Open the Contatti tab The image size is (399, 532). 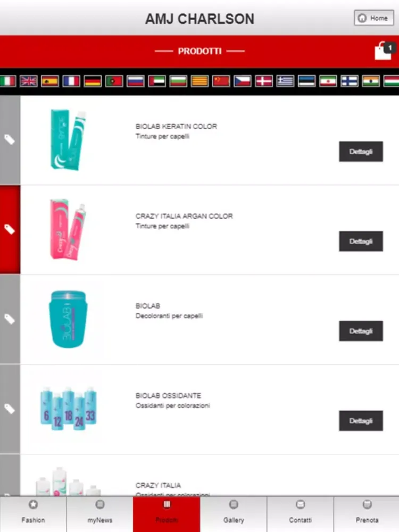(x=300, y=514)
